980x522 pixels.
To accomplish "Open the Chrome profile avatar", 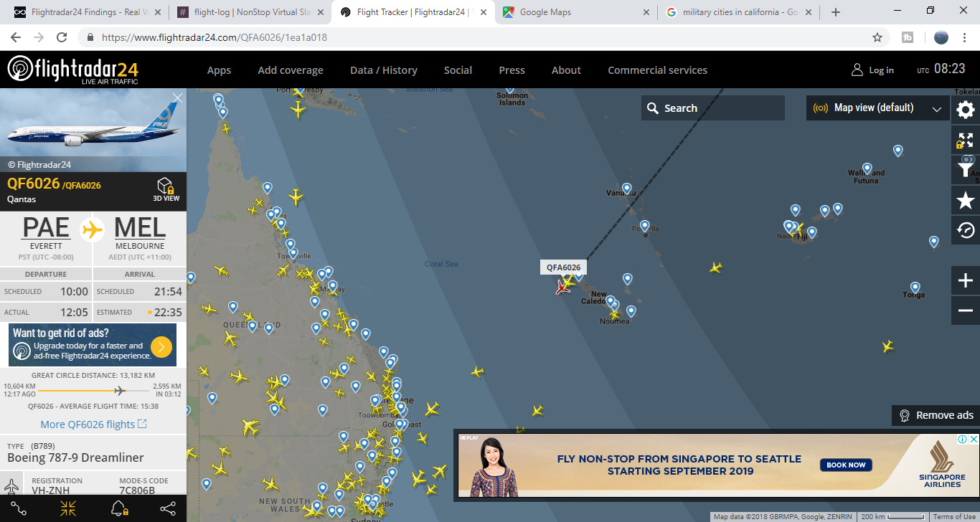I will (941, 37).
